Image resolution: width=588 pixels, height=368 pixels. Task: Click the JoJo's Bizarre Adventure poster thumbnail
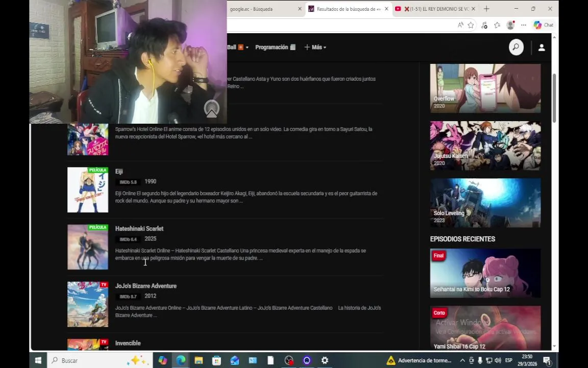[88, 305]
